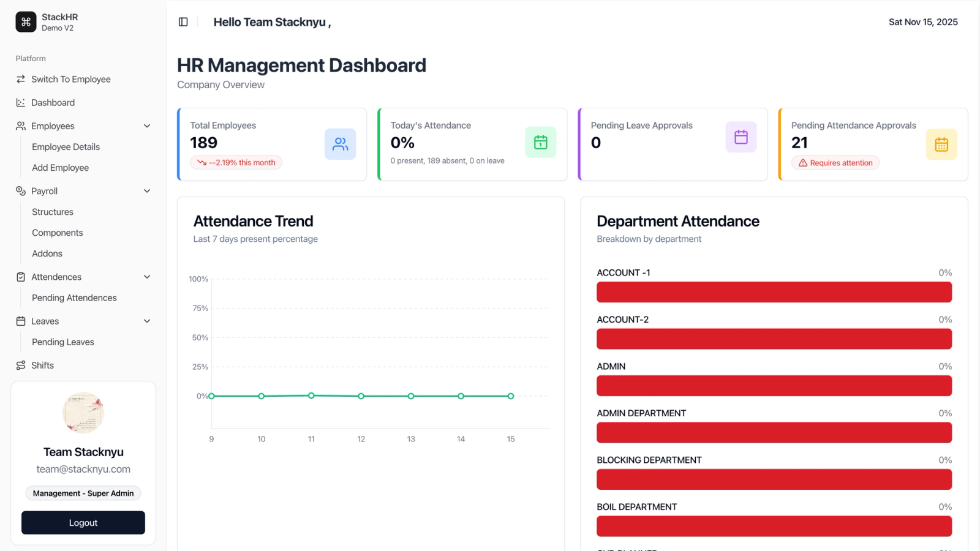
Task: Click the Pending Attendance Approvals count 21
Action: tap(799, 143)
